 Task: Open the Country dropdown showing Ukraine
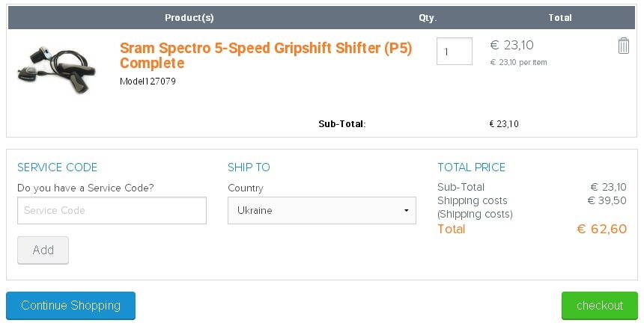tap(321, 211)
